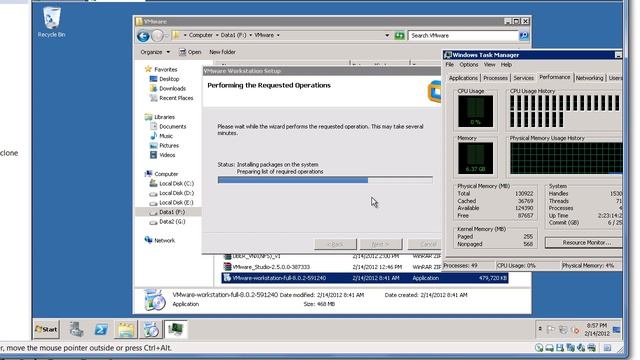Refresh the Explorer address bar location
Viewport: 640px width, 360px height.
(399, 36)
